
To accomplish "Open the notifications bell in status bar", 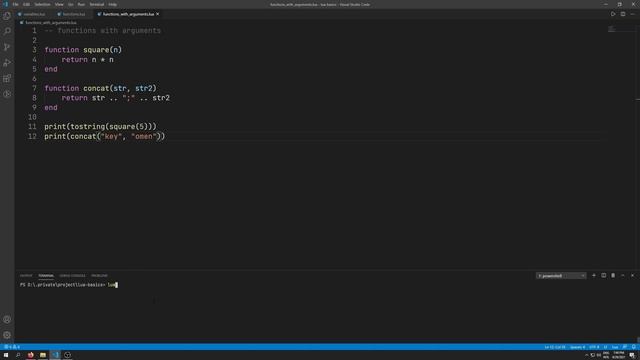I will pos(633,347).
